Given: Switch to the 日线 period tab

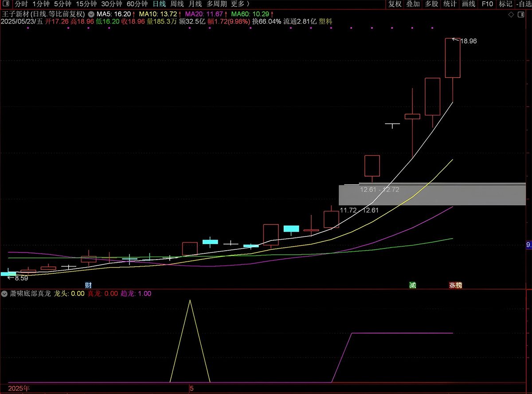Looking at the screenshot, I should point(159,4).
